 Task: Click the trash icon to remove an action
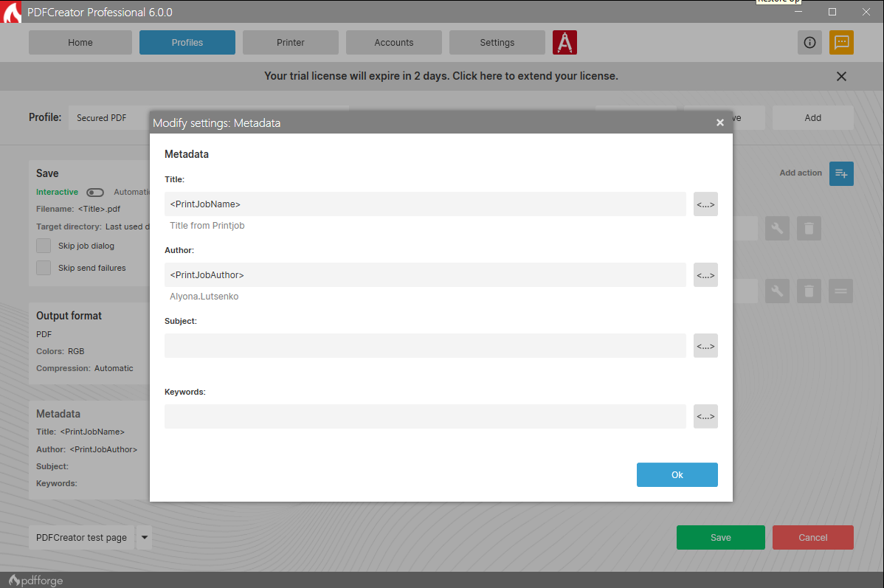click(809, 228)
